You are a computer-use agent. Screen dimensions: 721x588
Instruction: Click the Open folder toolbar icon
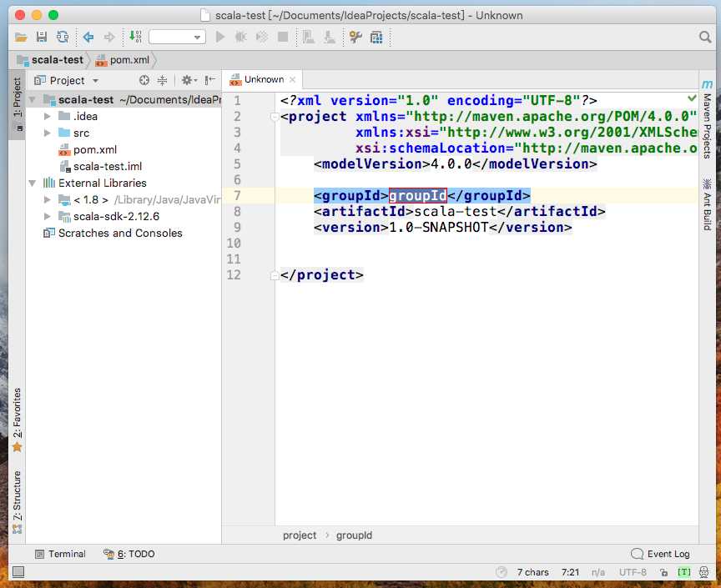point(21,38)
